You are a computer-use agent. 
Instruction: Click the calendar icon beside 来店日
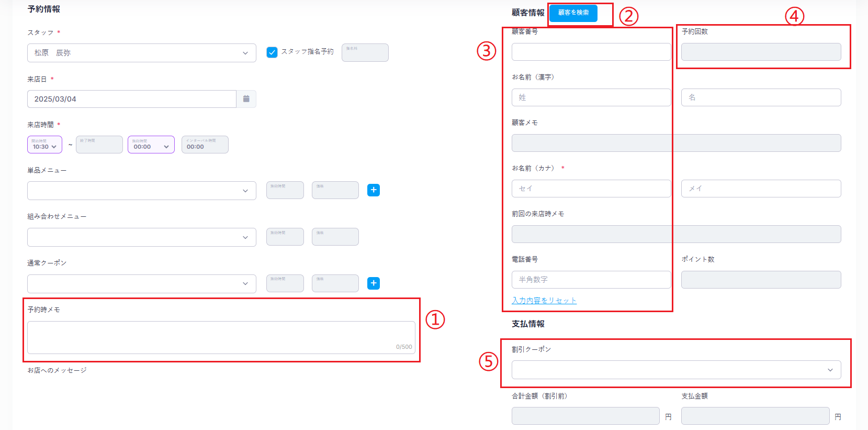coord(246,99)
